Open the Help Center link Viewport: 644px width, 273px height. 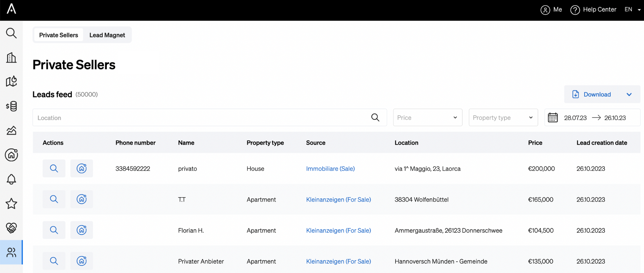pos(593,10)
